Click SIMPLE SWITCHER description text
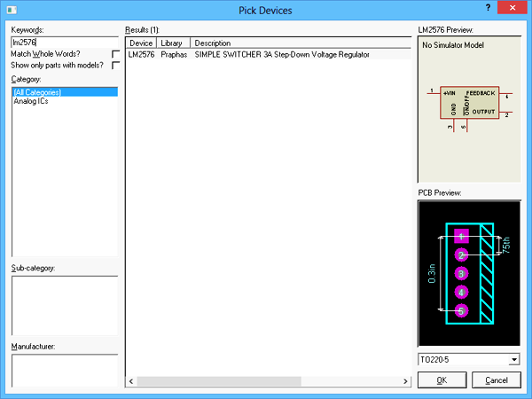The image size is (532, 399). [x=282, y=55]
